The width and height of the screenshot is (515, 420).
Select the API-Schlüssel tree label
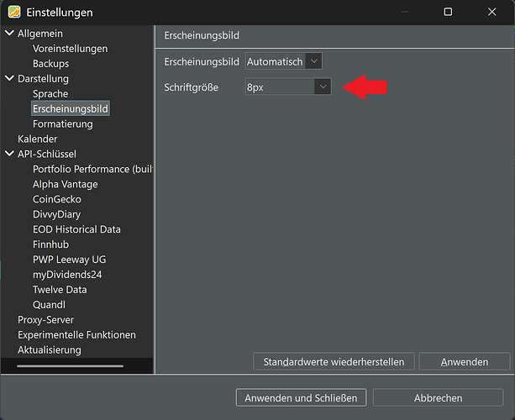(x=47, y=154)
